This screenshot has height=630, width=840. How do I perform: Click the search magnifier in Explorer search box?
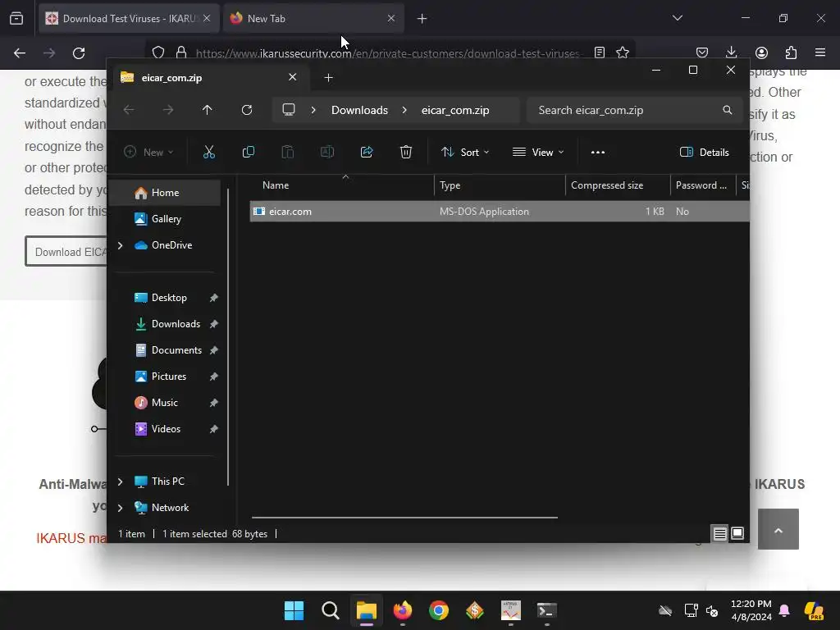click(727, 110)
